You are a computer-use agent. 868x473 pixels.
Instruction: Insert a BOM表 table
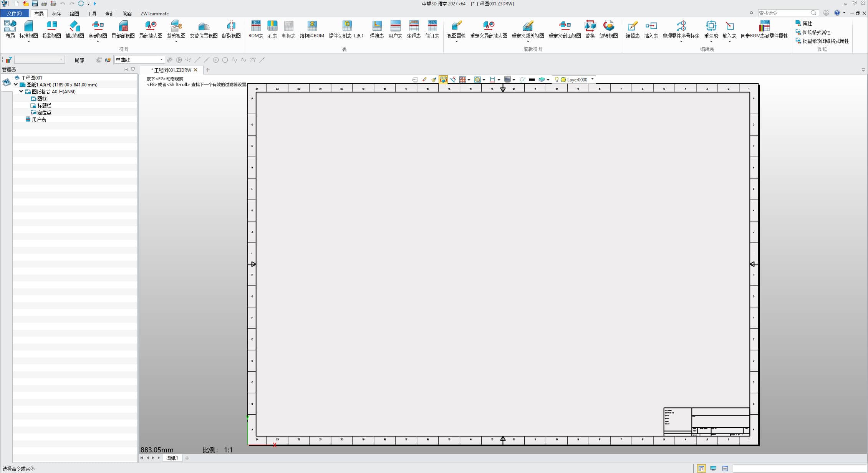click(256, 30)
